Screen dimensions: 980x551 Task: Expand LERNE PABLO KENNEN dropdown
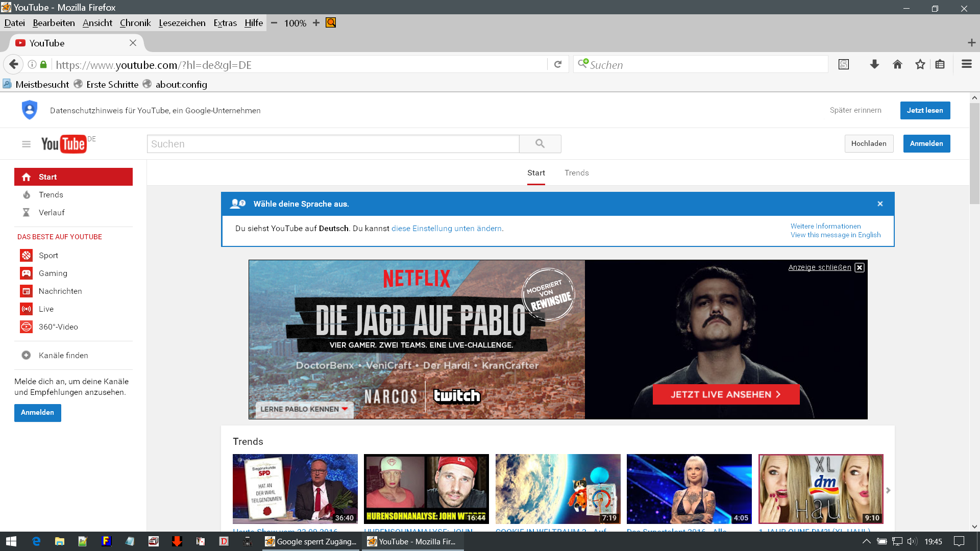(304, 409)
